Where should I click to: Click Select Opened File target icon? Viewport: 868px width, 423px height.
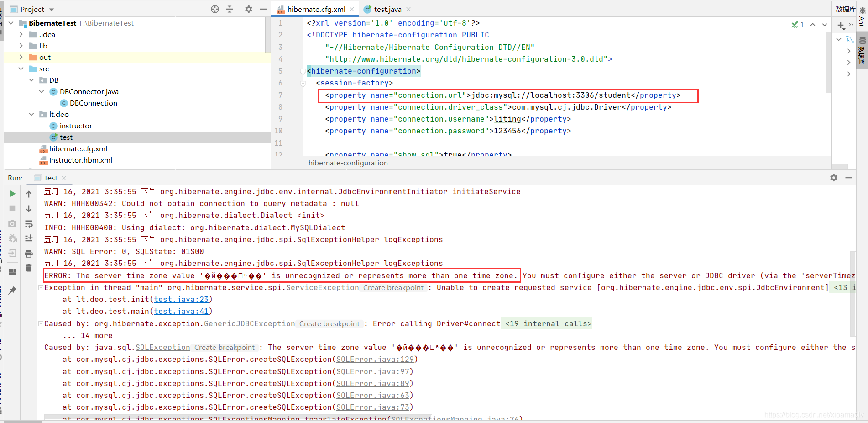(x=215, y=9)
